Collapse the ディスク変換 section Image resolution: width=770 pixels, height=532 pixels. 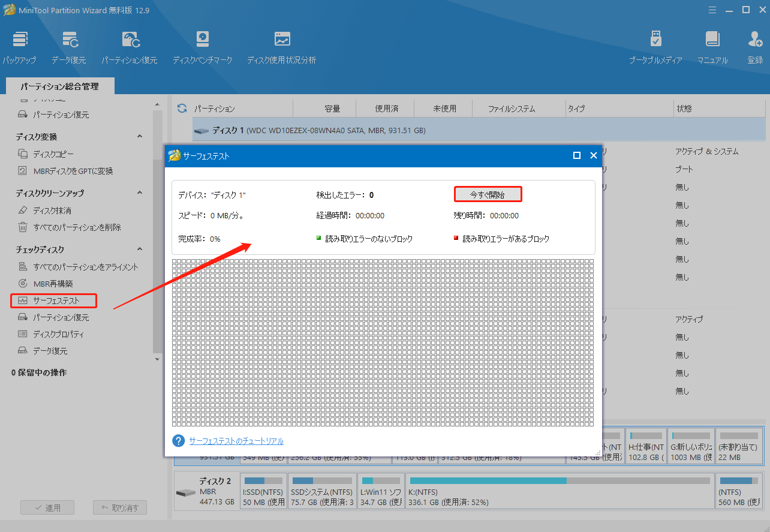coord(140,137)
